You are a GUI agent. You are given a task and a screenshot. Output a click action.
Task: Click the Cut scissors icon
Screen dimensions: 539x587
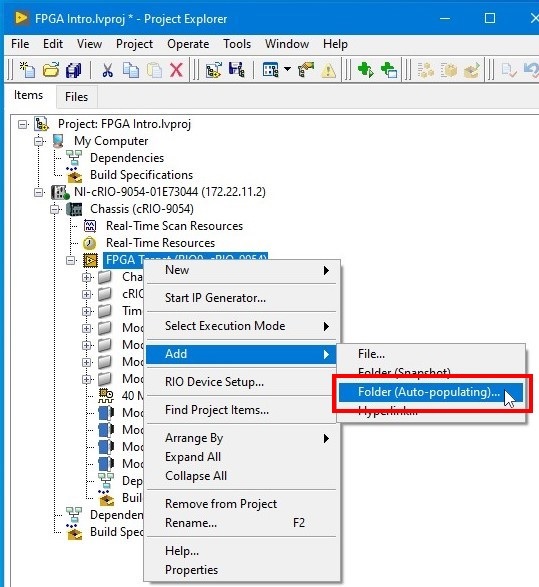click(x=108, y=70)
